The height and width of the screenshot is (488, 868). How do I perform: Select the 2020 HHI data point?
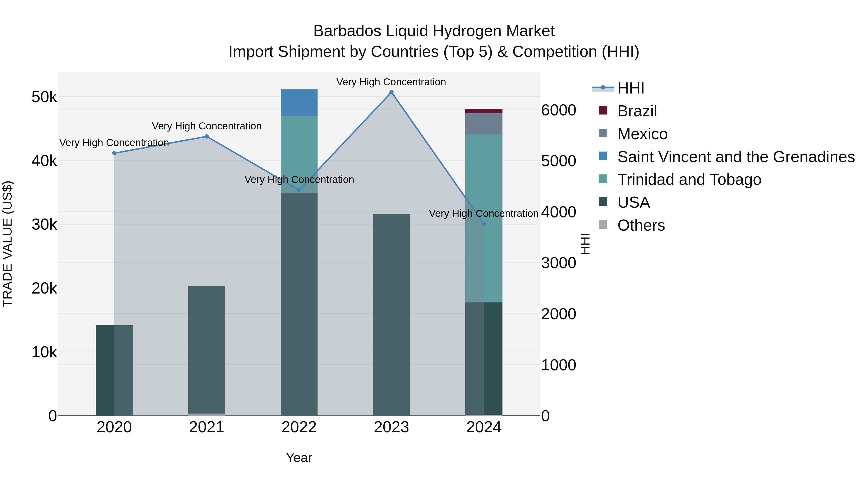[114, 153]
